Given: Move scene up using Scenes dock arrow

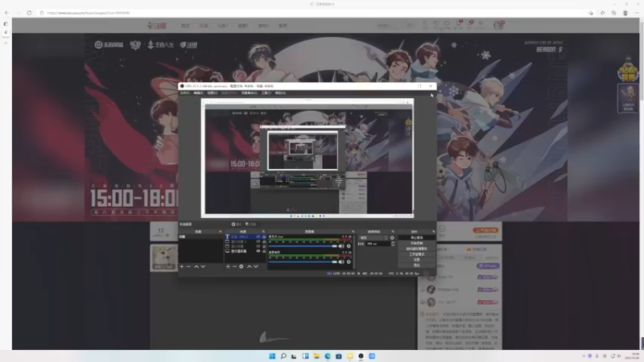Looking at the screenshot, I should point(196,267).
